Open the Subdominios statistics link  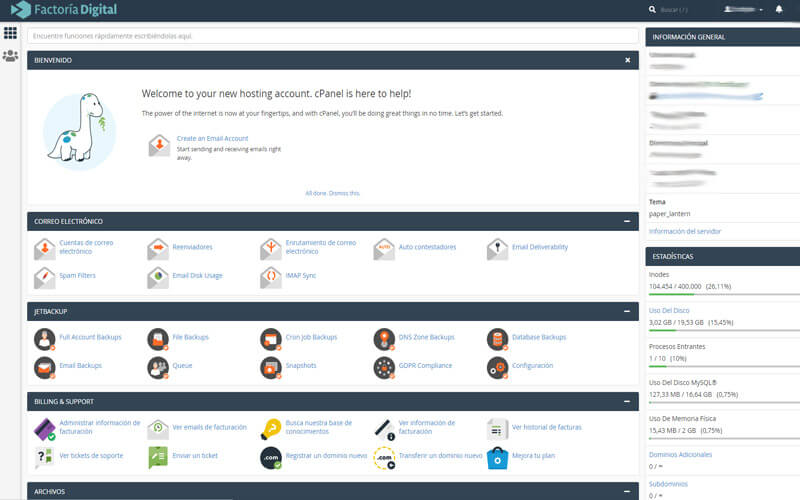point(668,484)
